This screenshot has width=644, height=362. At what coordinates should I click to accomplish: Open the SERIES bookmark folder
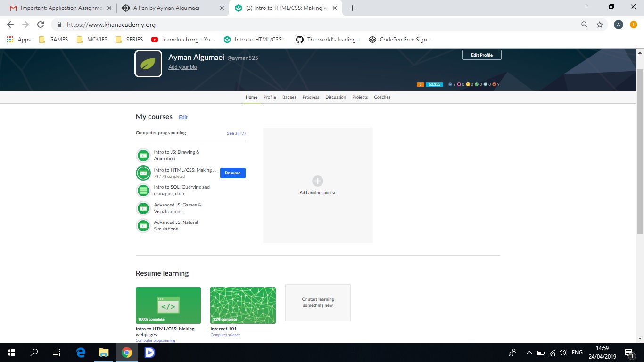pos(129,40)
